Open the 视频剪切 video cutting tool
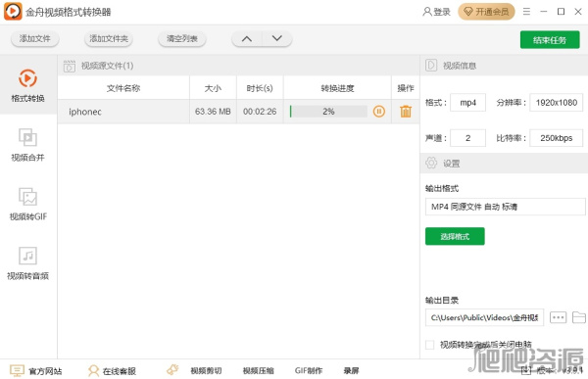Image resolution: width=588 pixels, height=379 pixels. [x=206, y=371]
